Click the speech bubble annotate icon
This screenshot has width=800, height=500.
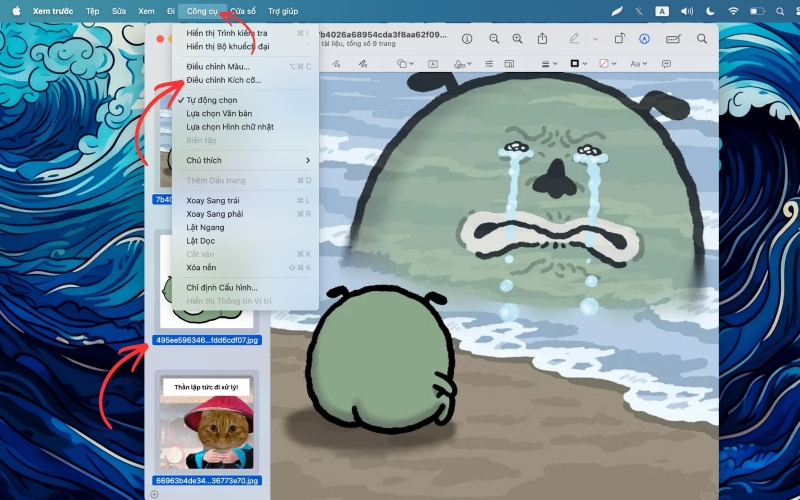click(x=666, y=64)
